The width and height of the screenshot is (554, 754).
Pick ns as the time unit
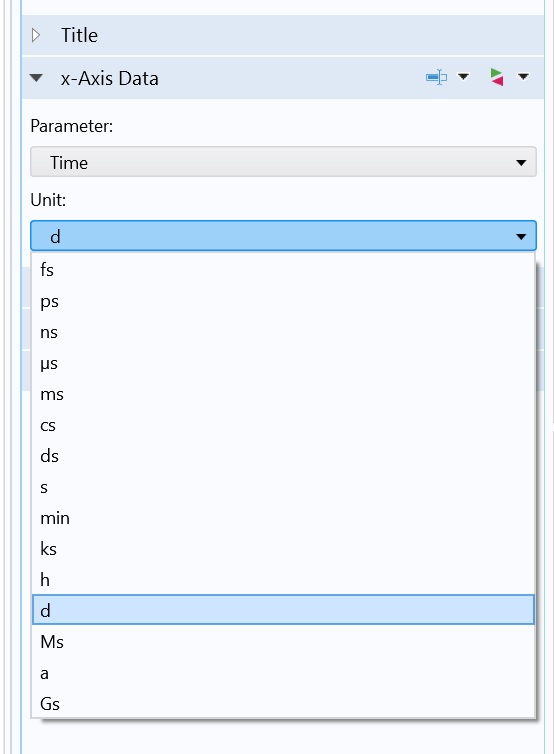(283, 332)
